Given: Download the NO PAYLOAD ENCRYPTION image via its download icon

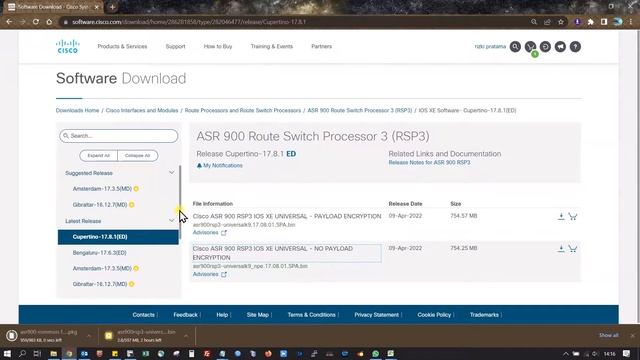Looking at the screenshot, I should tap(561, 249).
